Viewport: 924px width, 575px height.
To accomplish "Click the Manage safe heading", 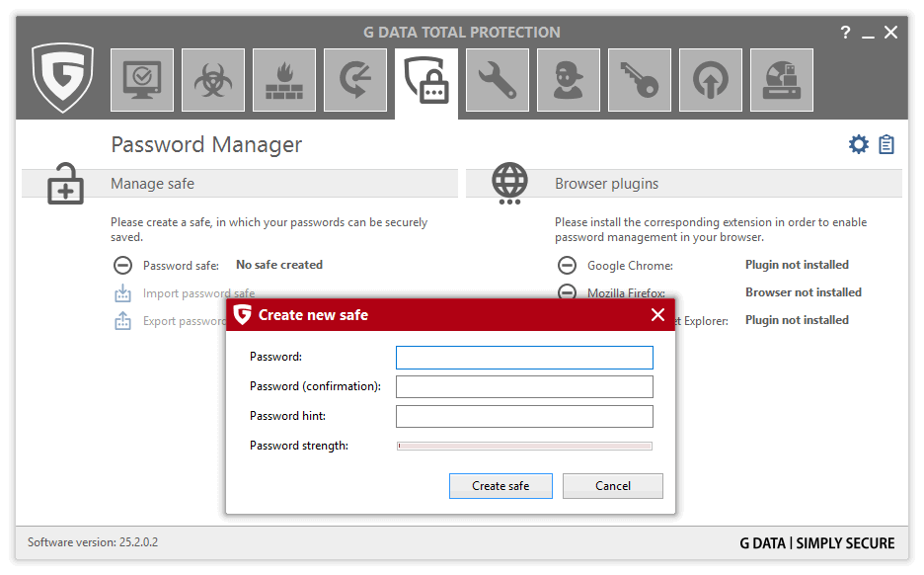I will point(153,184).
